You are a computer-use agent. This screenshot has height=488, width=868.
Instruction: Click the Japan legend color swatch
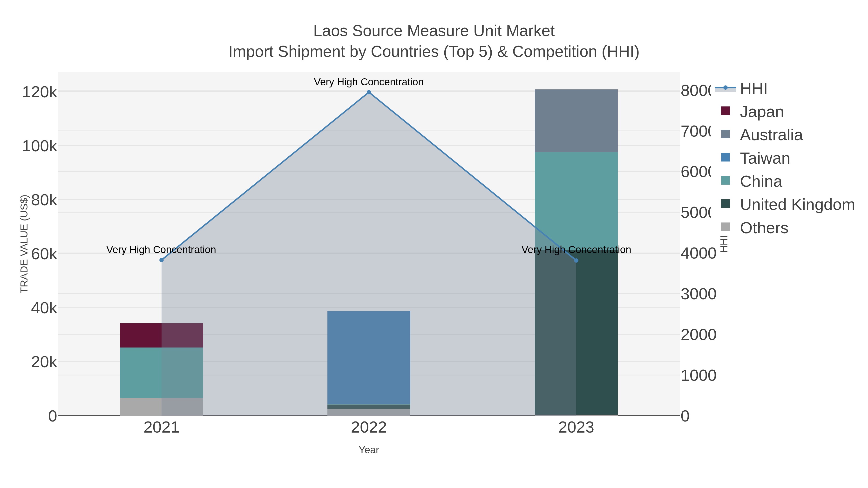click(x=726, y=111)
